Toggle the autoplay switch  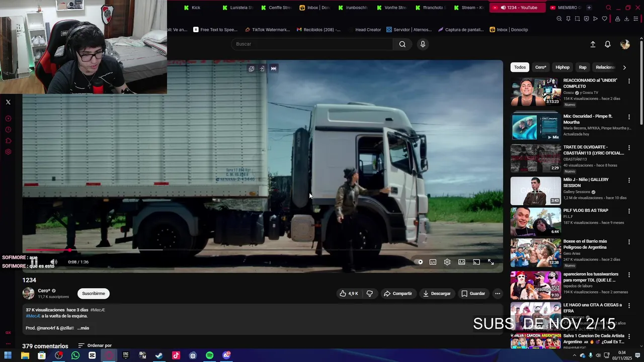(x=419, y=262)
